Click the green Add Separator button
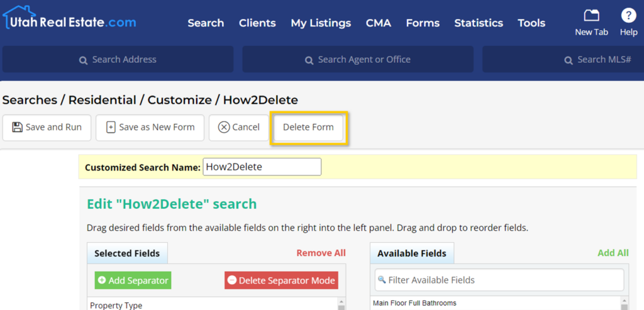The image size is (644, 310). 133,280
